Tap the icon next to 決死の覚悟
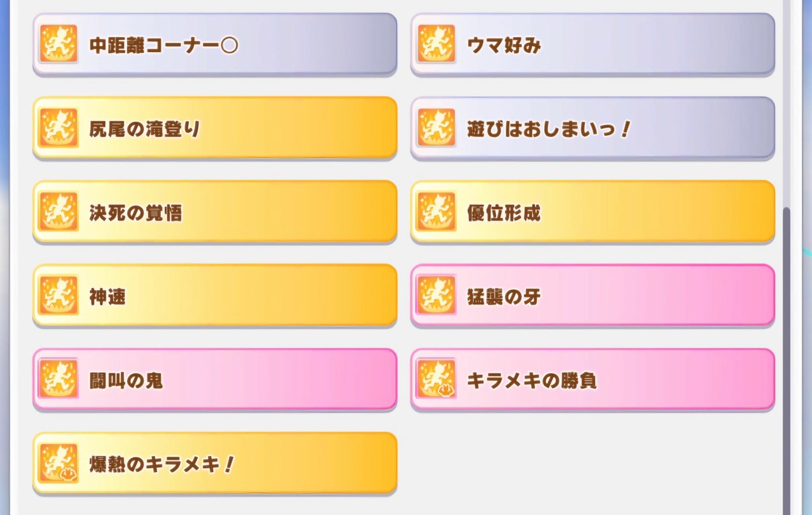The image size is (812, 515). point(59,211)
